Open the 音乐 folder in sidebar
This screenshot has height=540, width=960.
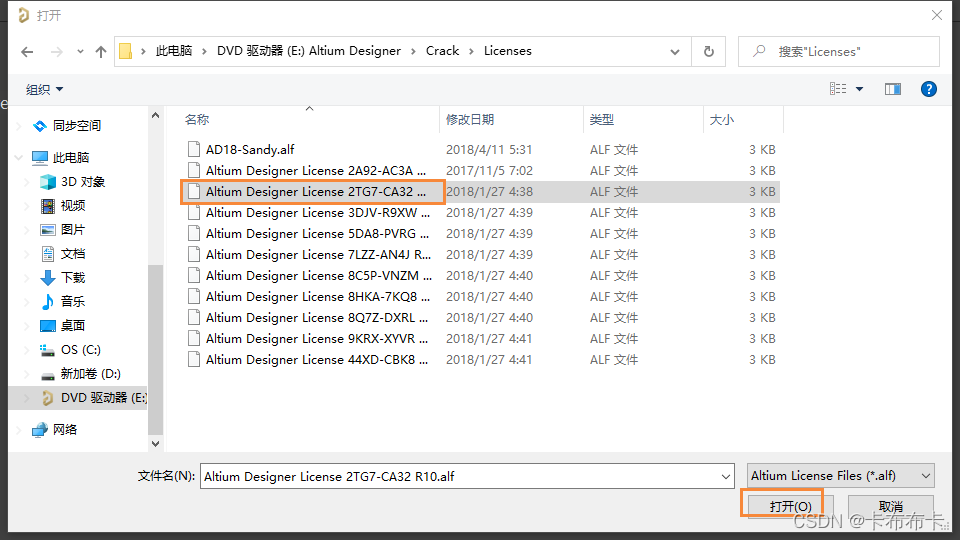73,302
